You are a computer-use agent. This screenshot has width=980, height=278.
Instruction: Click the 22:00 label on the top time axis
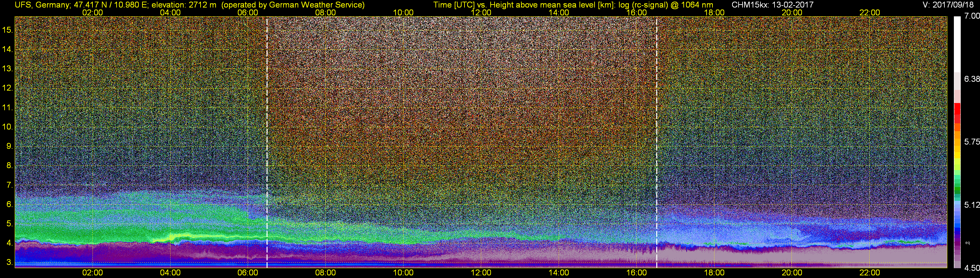(x=870, y=12)
